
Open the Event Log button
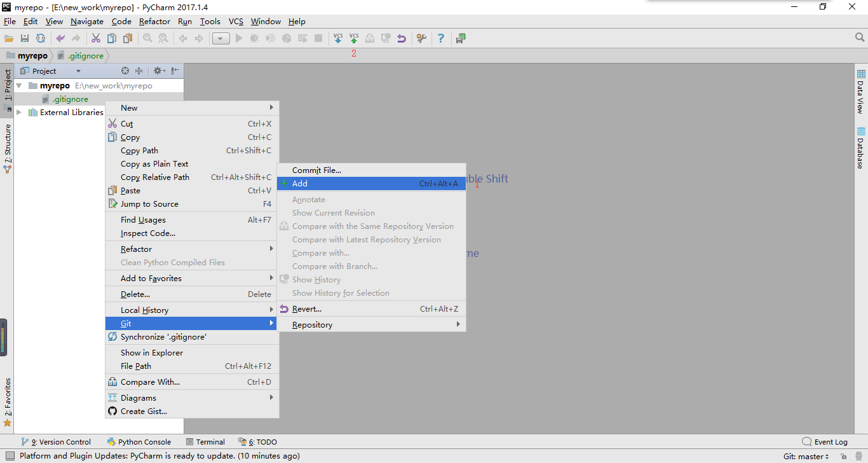pyautogui.click(x=825, y=442)
